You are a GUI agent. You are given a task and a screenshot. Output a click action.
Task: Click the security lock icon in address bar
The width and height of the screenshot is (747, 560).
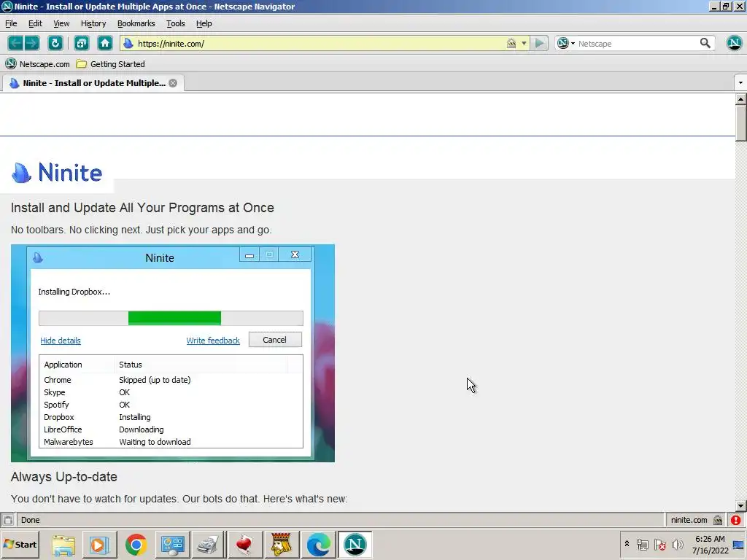[x=511, y=43]
